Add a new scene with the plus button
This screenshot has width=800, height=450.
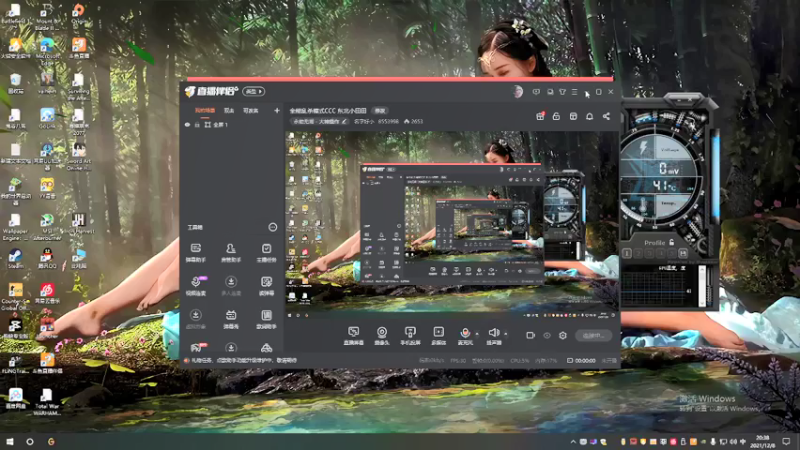[277, 110]
